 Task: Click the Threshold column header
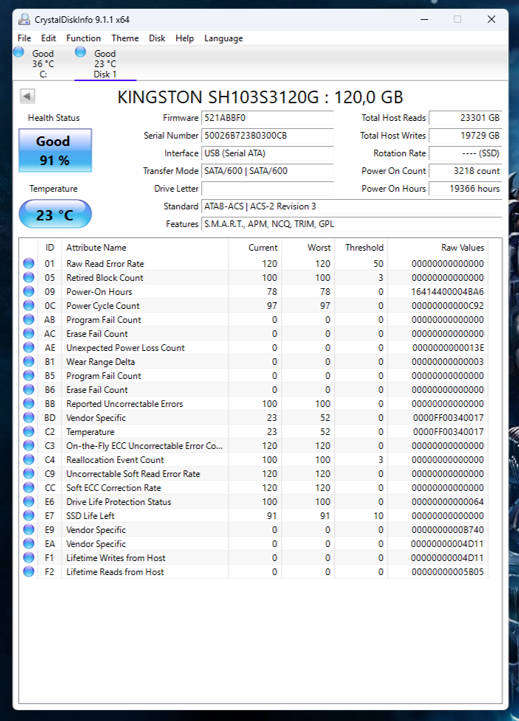pos(364,247)
